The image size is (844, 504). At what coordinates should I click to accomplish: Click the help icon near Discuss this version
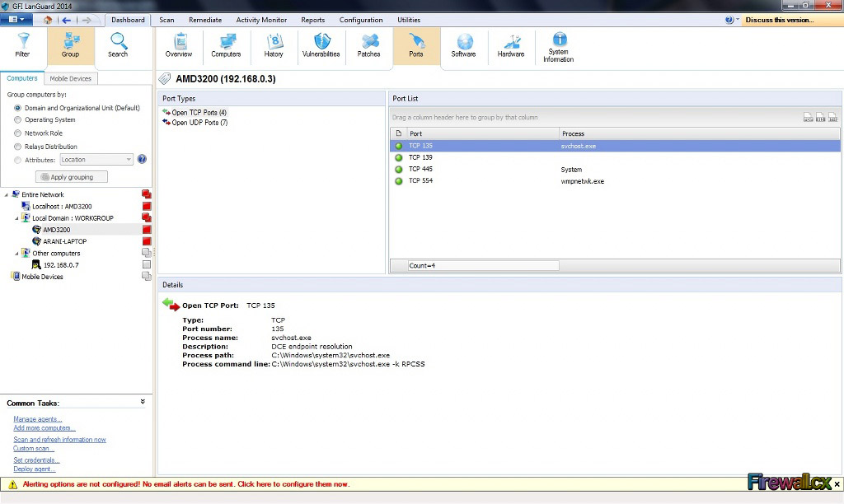[x=729, y=20]
